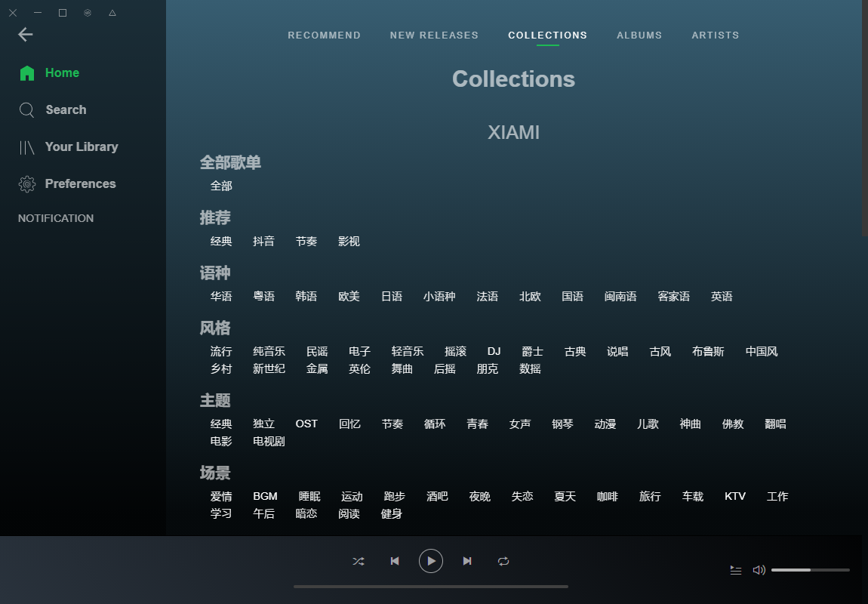Select the 中国风 style category
868x604 pixels.
[x=761, y=352]
